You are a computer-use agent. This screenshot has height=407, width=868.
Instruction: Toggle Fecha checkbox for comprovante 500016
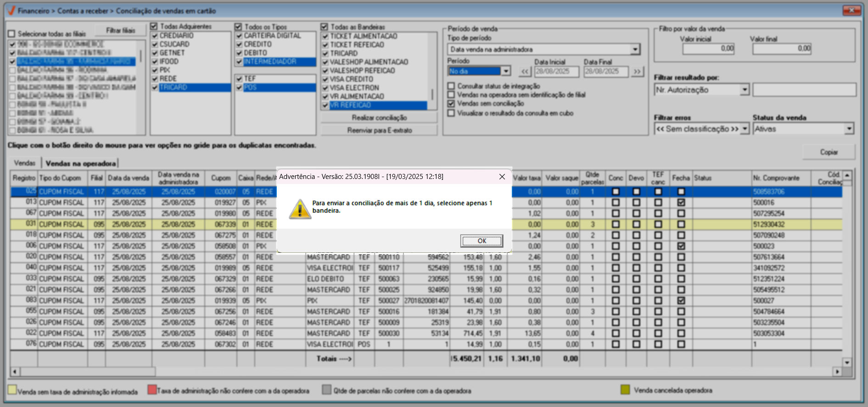pyautogui.click(x=681, y=202)
